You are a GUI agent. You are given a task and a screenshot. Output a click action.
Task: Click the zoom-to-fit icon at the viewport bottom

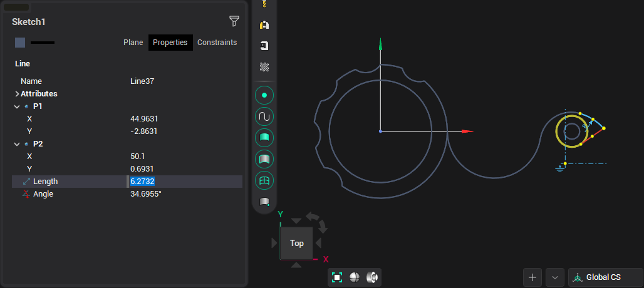(337, 277)
